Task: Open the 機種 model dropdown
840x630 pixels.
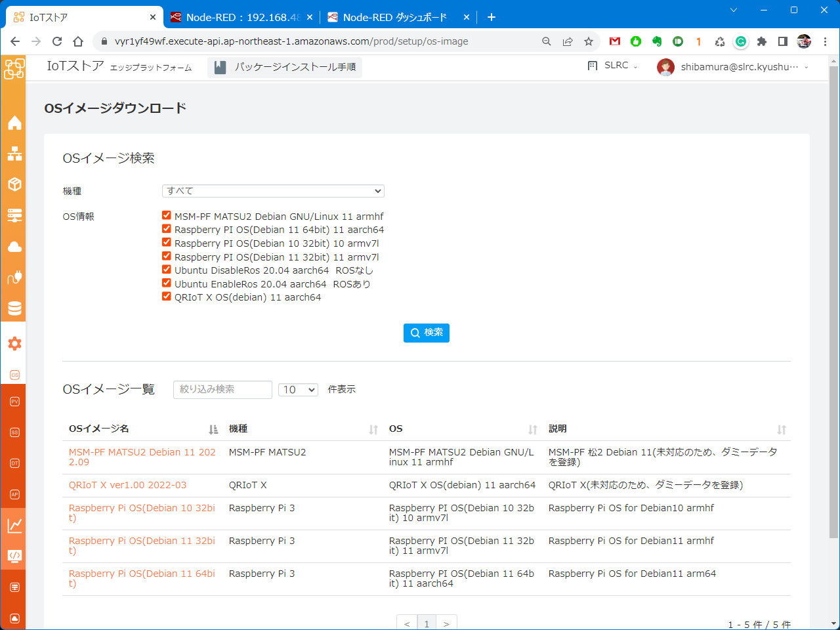Action: (x=273, y=191)
